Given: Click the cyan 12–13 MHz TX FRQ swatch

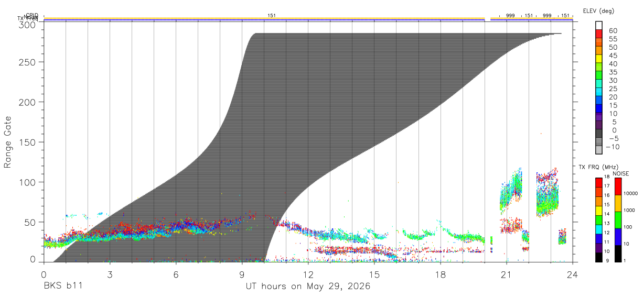Looking at the screenshot, I should [x=599, y=229].
